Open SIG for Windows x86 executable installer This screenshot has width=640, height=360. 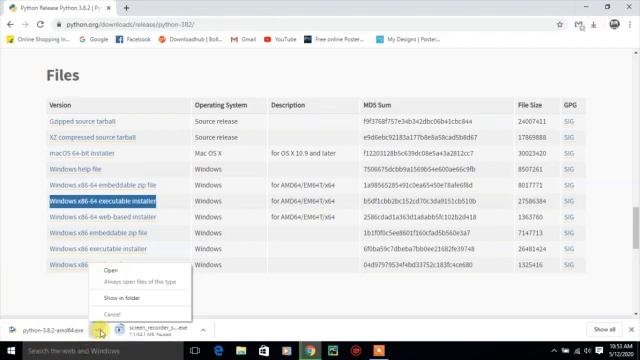click(569, 249)
